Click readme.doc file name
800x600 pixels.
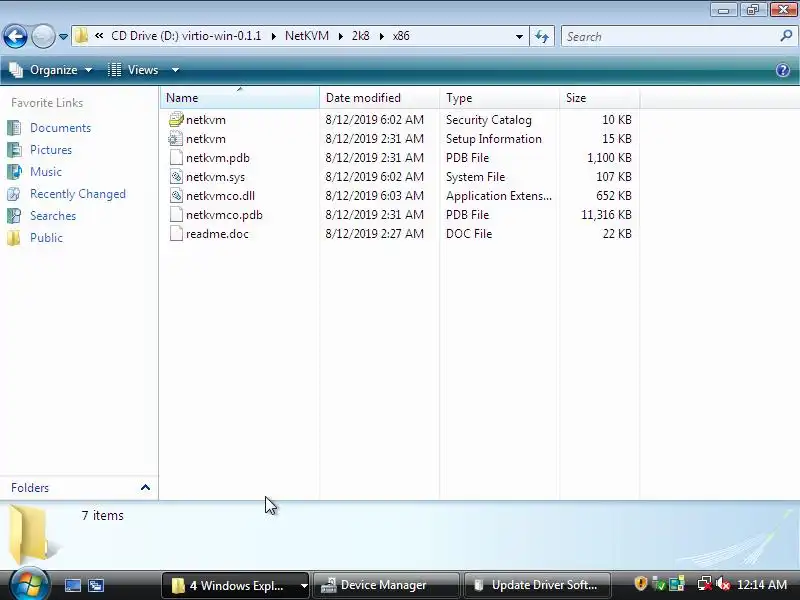[x=217, y=234]
